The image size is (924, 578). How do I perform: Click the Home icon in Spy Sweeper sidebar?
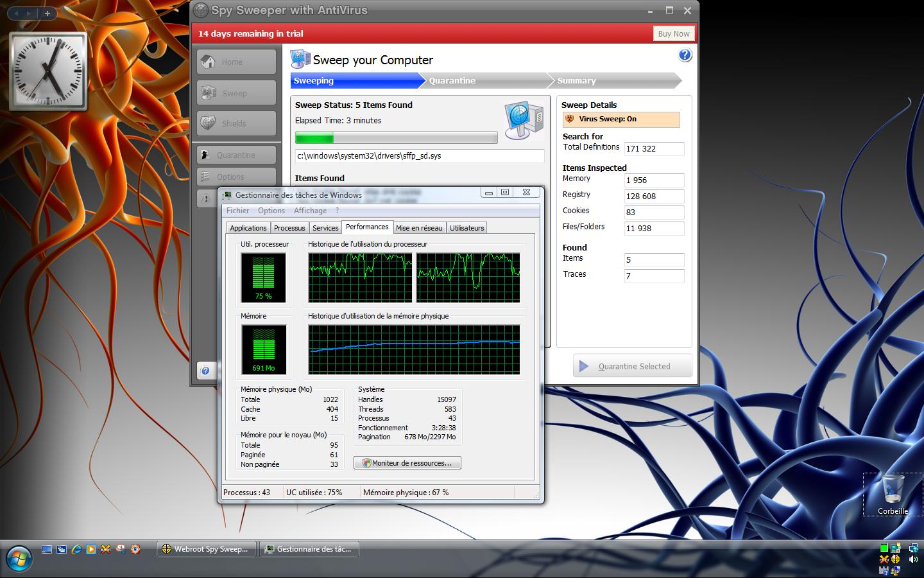point(208,62)
